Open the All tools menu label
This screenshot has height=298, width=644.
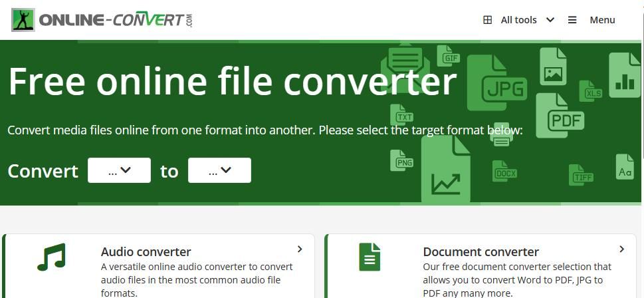coord(519,20)
